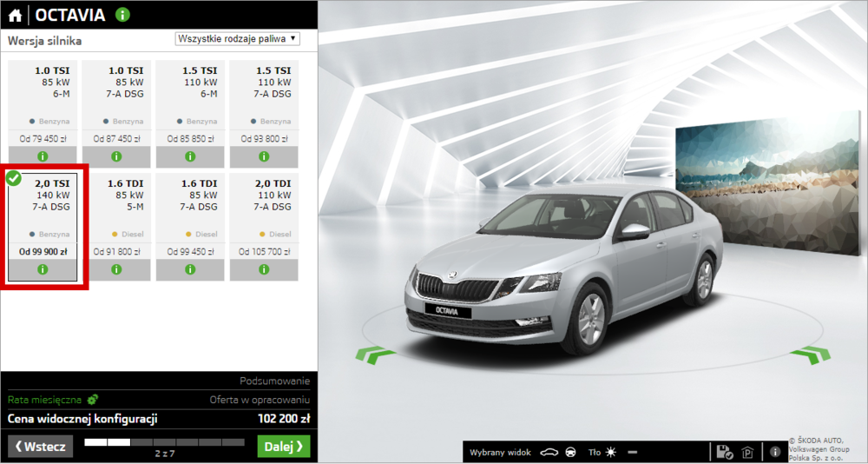Select 1.6 TDI 85 kW 5-M engine

click(x=116, y=227)
